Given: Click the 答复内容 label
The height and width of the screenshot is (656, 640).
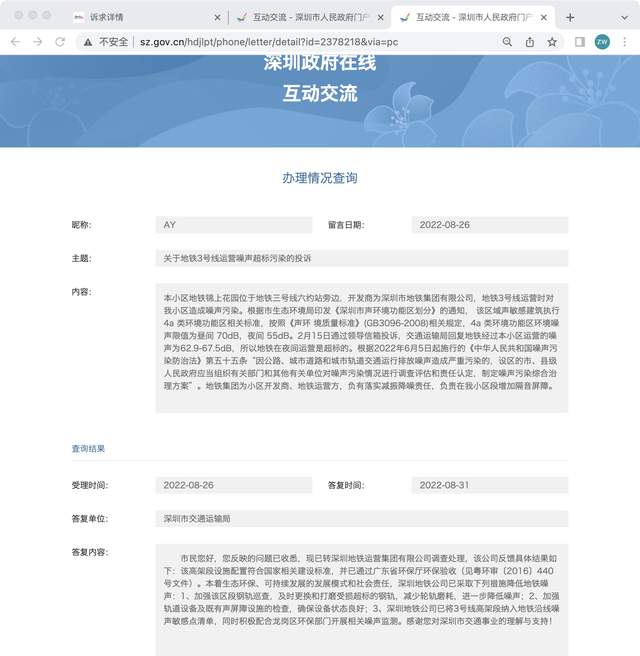Looking at the screenshot, I should (x=90, y=552).
